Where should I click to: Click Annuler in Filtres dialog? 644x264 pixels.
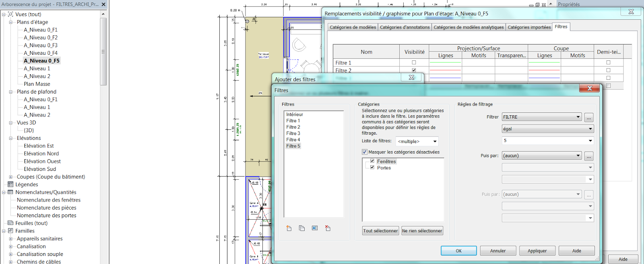498,251
